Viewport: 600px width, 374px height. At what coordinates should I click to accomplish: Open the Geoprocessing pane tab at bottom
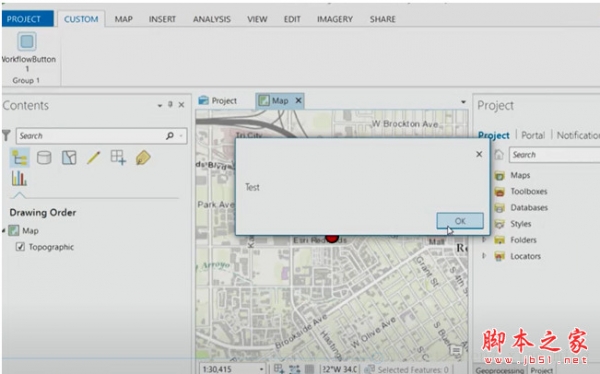pyautogui.click(x=499, y=370)
